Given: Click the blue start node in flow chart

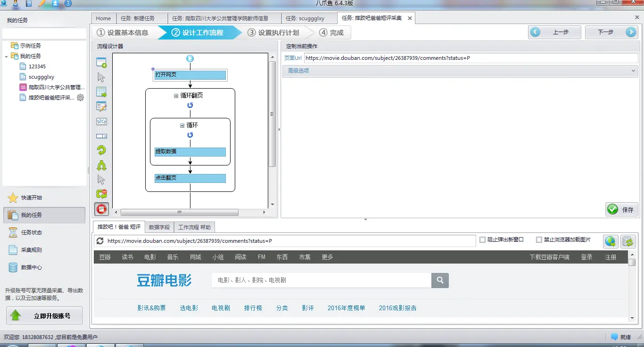Looking at the screenshot, I should pos(190,59).
